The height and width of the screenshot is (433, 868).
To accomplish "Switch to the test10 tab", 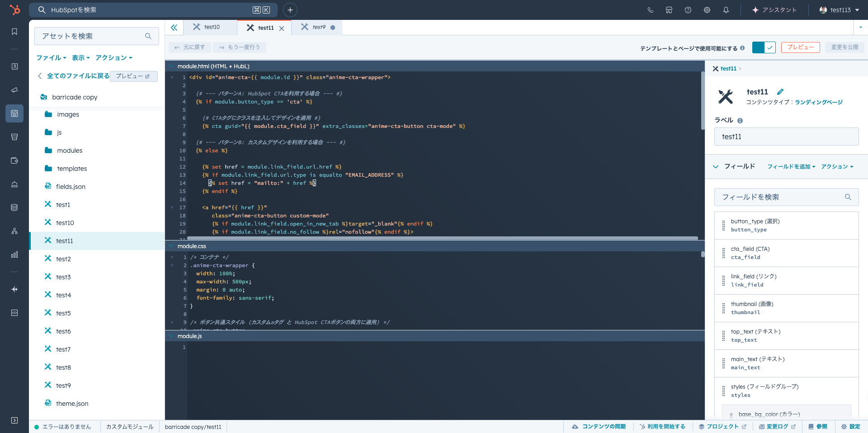I will pos(211,27).
